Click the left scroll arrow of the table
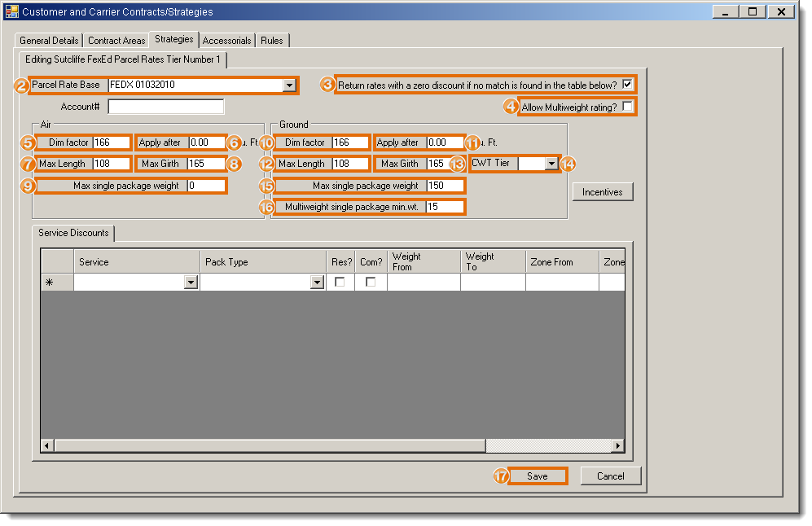The height and width of the screenshot is (526, 812). tap(47, 446)
